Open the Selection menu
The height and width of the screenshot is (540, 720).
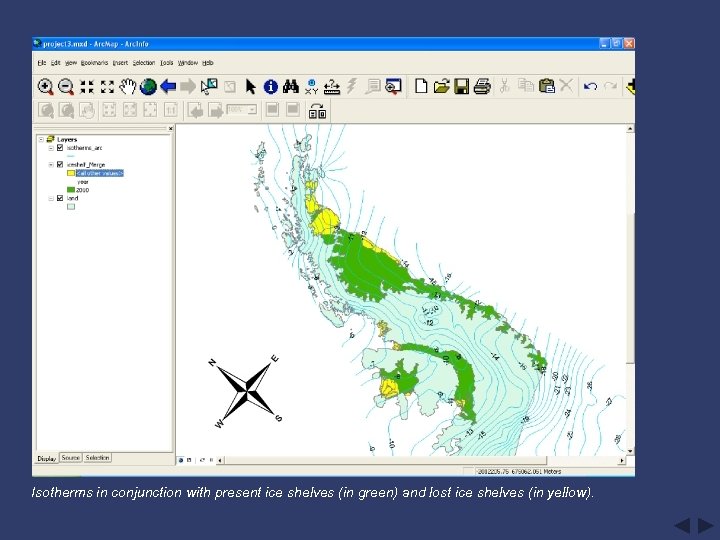(x=143, y=63)
